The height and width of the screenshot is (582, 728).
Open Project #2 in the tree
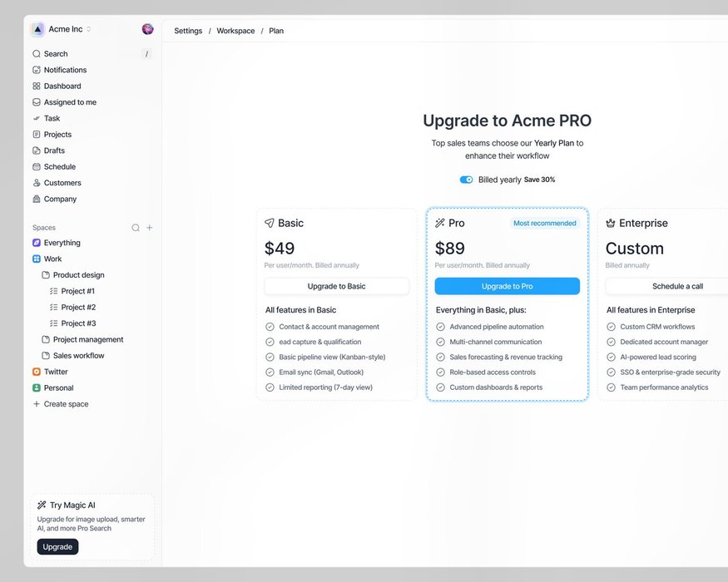tap(78, 307)
